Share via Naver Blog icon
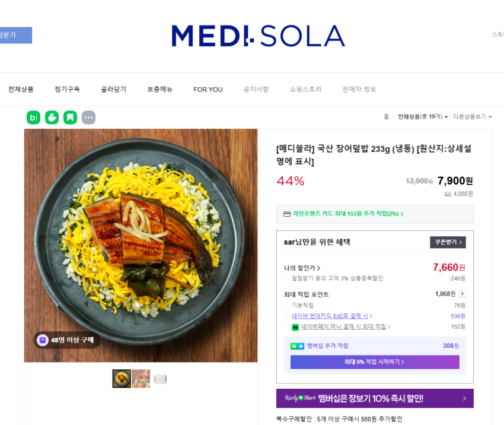Image resolution: width=504 pixels, height=425 pixels. pos(33,118)
